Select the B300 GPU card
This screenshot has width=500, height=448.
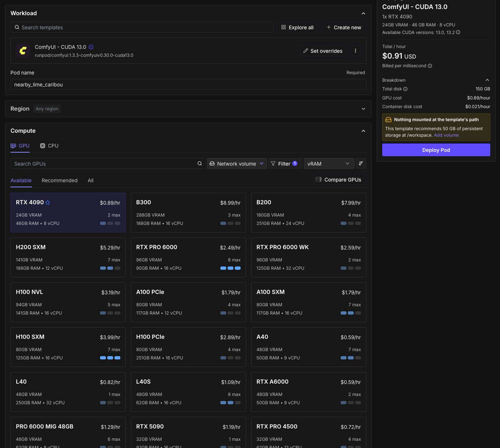pyautogui.click(x=188, y=213)
